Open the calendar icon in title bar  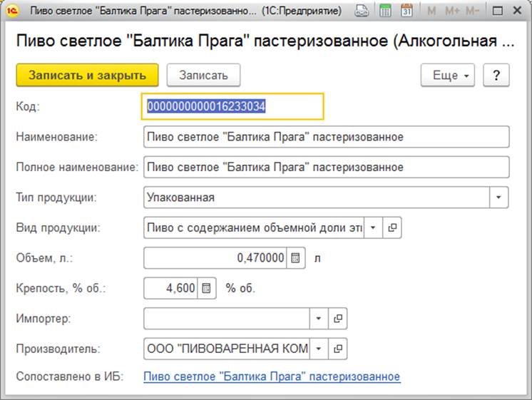tap(406, 11)
